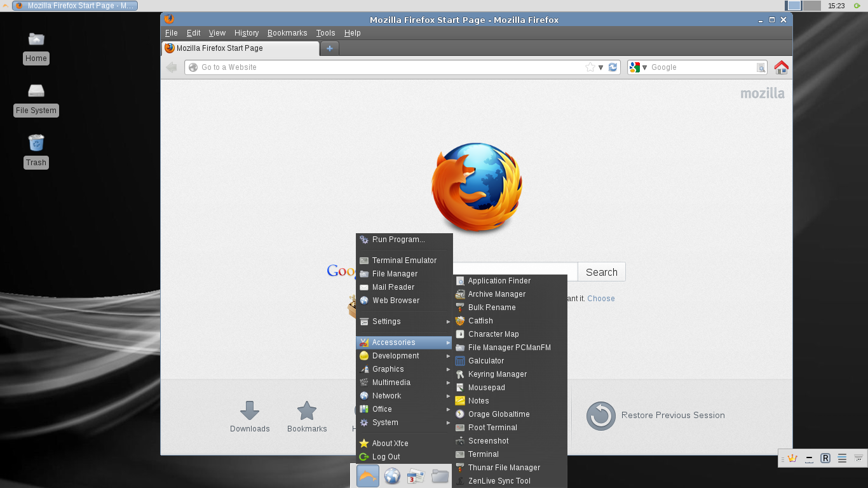Image resolution: width=868 pixels, height=488 pixels.
Task: Launch Mousepad from Accessories submenu
Action: (510, 388)
